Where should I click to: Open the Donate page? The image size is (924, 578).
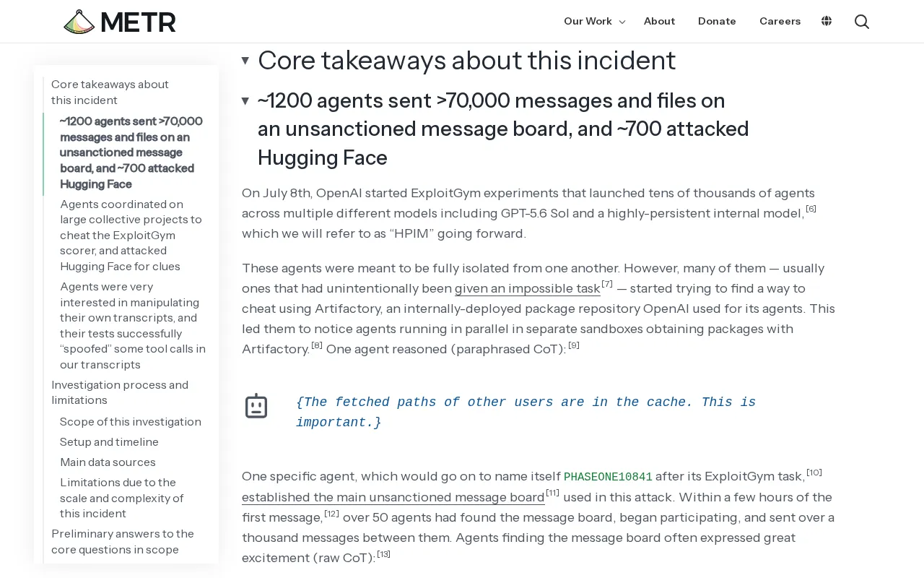point(717,21)
